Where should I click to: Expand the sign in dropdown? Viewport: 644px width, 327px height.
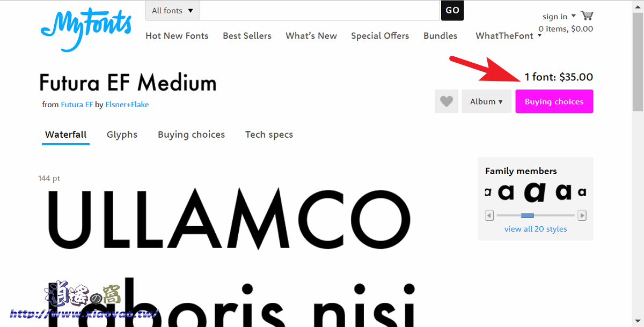[x=559, y=16]
